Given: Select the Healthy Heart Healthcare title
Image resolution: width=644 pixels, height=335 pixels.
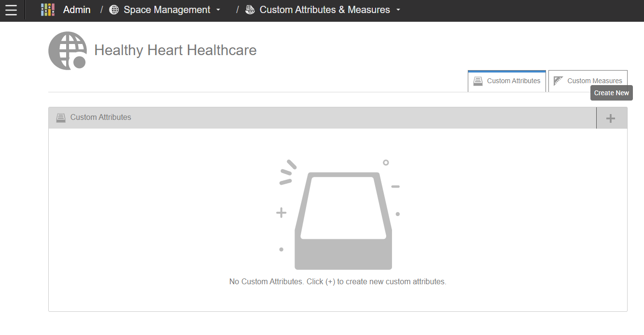Looking at the screenshot, I should [175, 50].
